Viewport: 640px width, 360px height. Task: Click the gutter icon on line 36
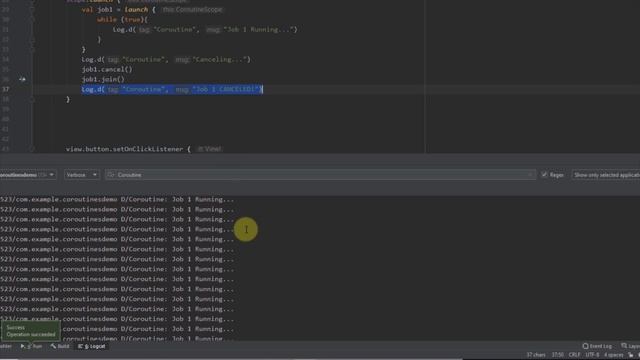(22, 79)
